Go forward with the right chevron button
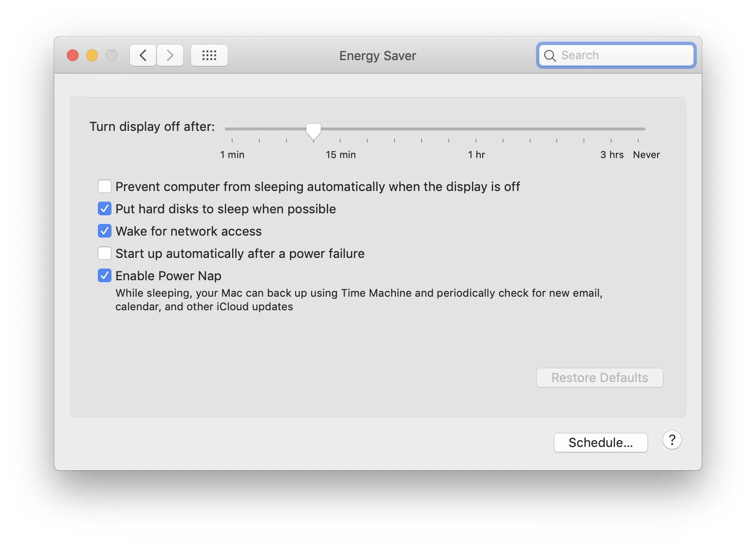 [x=170, y=55]
